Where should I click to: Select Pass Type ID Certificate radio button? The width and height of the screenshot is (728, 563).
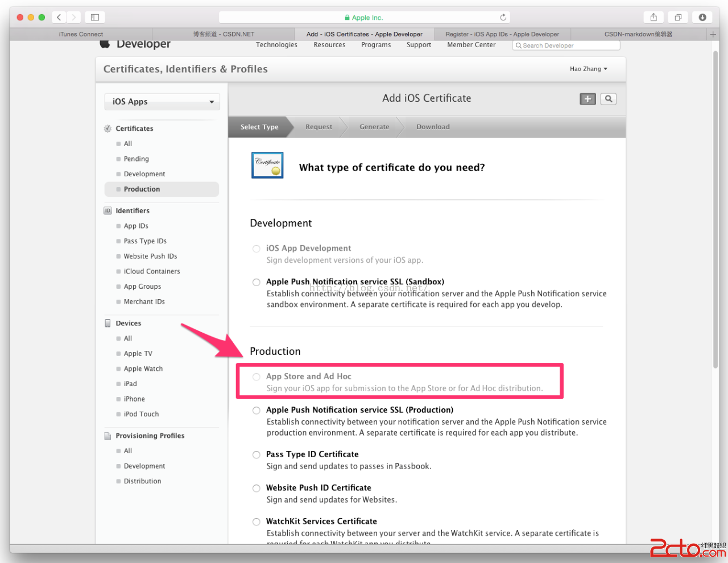[x=257, y=454]
